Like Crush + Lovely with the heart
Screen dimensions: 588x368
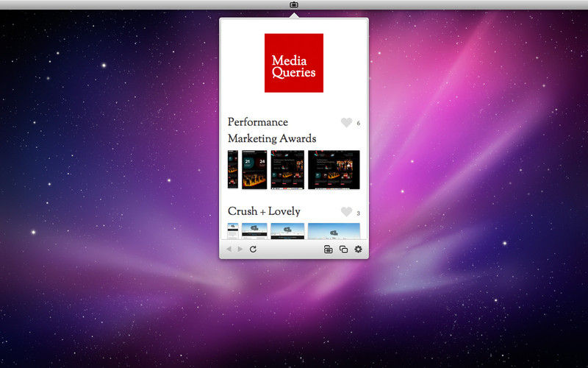(346, 212)
